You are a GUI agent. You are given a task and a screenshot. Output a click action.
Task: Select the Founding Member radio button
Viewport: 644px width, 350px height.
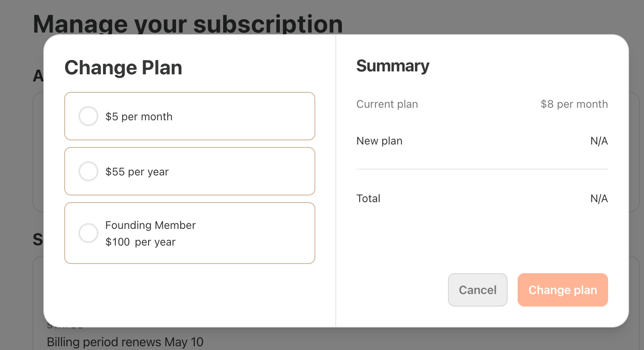coord(88,233)
